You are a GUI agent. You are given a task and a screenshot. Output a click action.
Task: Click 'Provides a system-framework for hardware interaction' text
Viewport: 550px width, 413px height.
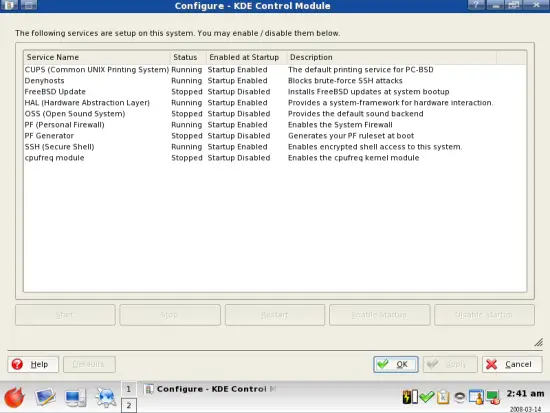(x=390, y=103)
